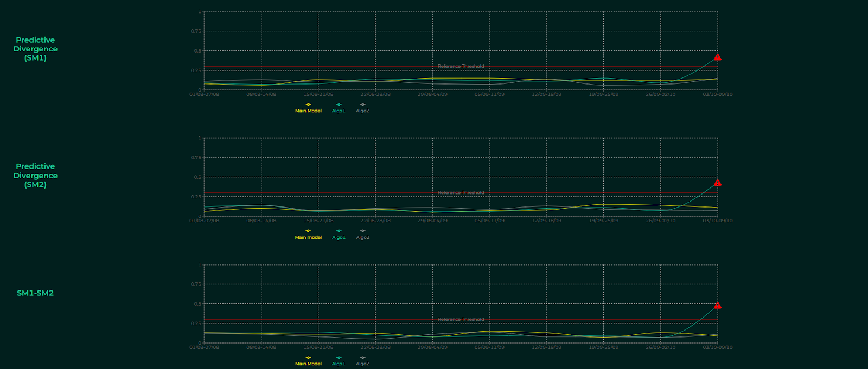868x369 pixels.
Task: Click 29/08-04/09 axis label on SM1 chart
Action: (x=432, y=94)
